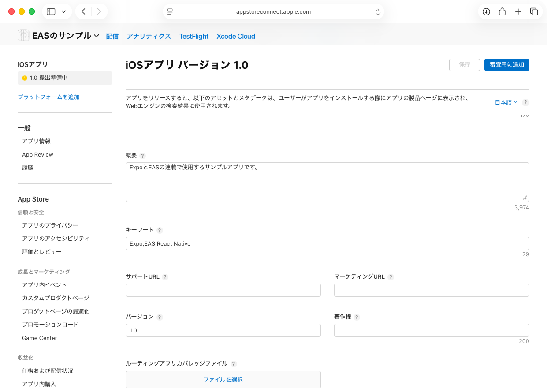The width and height of the screenshot is (547, 392).
Task: Focus the マーケティングURL input field
Action: click(x=432, y=290)
